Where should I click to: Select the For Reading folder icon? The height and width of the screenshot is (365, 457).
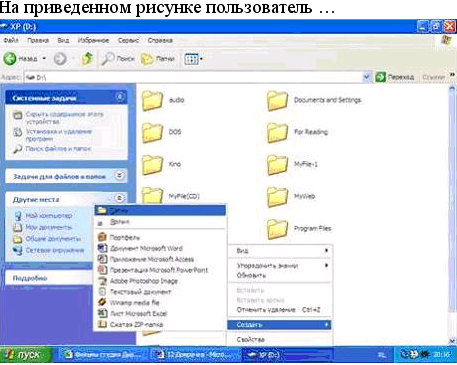coord(277,132)
